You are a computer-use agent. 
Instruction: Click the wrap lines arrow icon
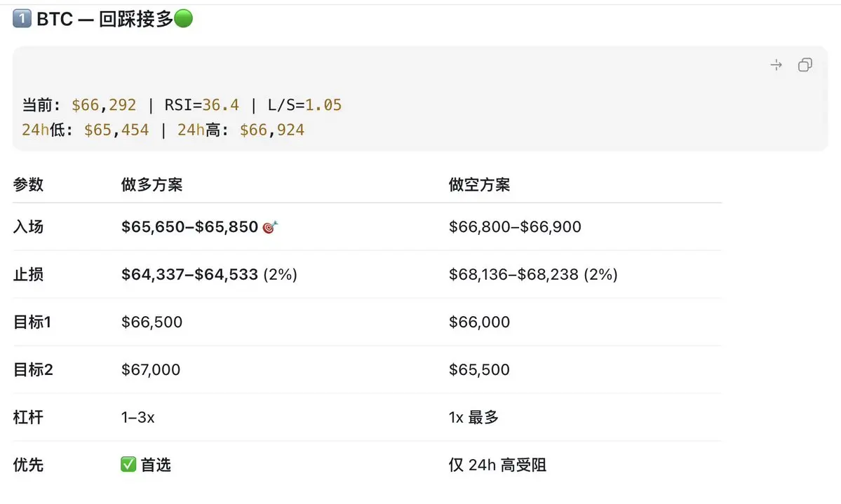pos(776,65)
